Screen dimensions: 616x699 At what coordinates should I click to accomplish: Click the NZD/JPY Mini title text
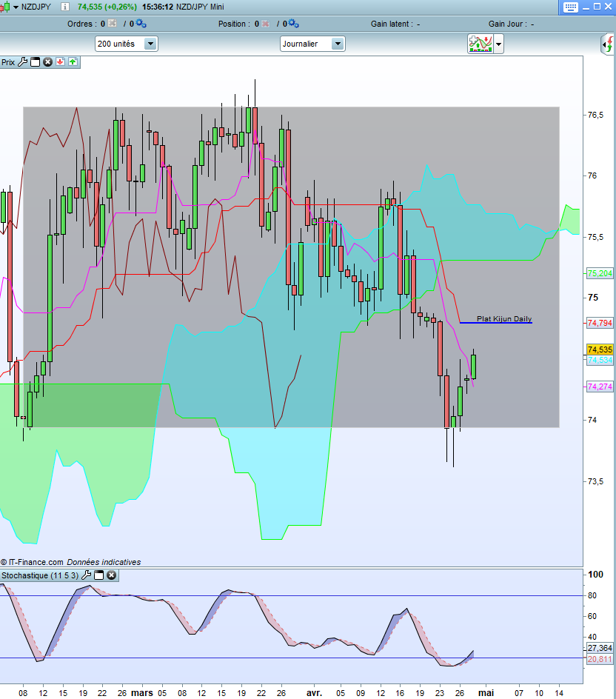click(x=200, y=7)
